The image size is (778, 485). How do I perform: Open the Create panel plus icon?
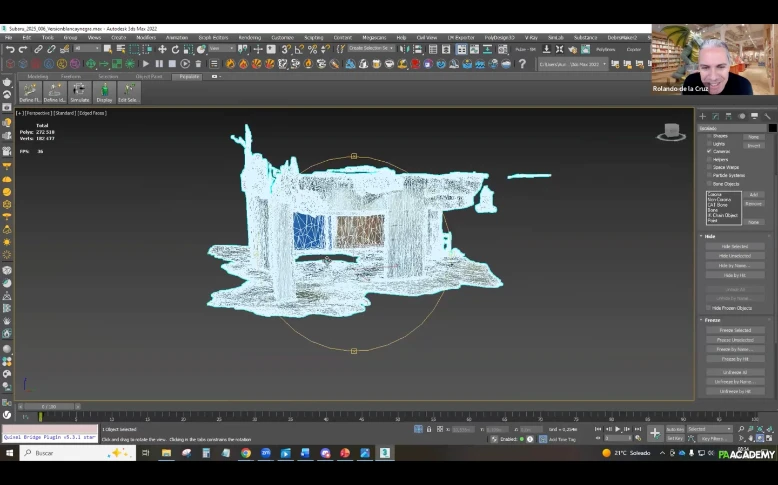click(x=702, y=116)
